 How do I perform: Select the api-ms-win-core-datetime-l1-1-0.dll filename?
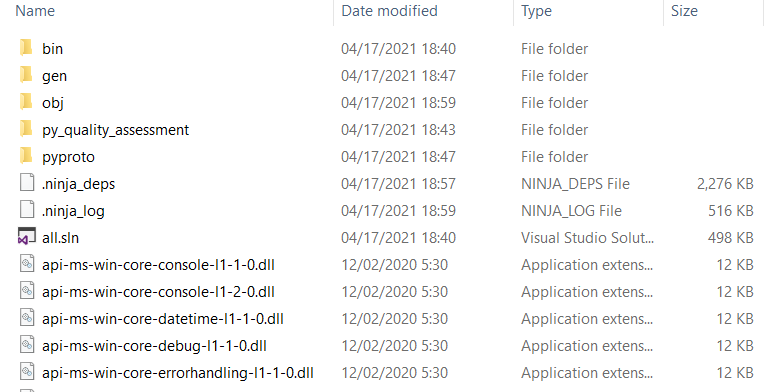pyautogui.click(x=163, y=319)
